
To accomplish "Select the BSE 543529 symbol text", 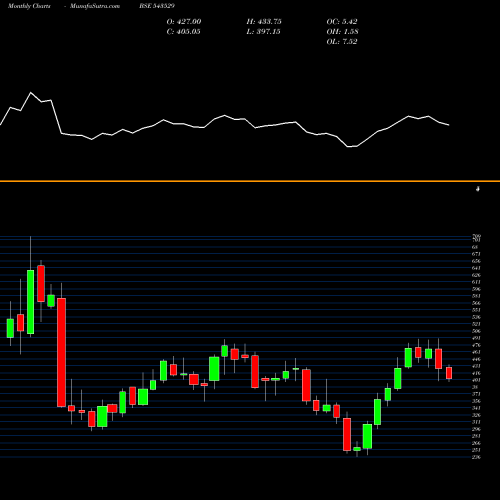I will click(x=157, y=6).
